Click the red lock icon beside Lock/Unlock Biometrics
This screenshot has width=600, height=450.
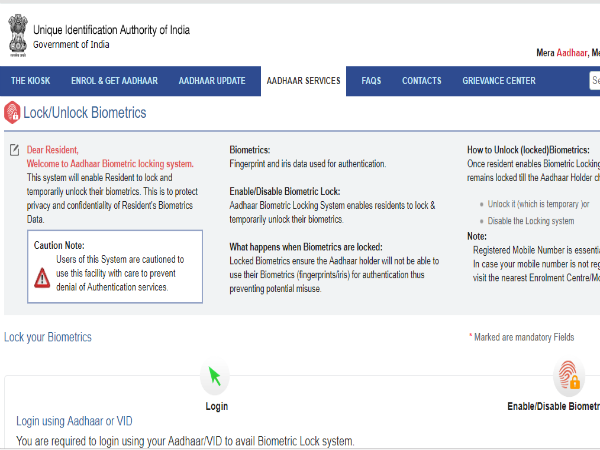tap(12, 113)
